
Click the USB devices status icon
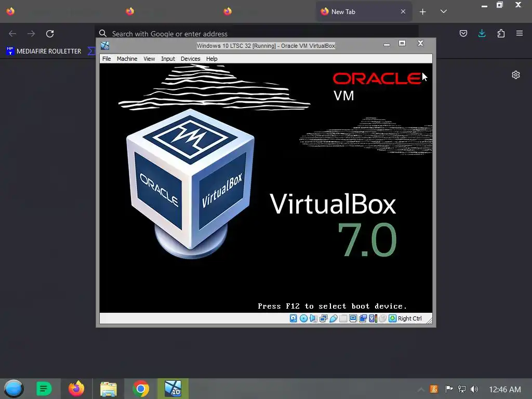click(333, 318)
